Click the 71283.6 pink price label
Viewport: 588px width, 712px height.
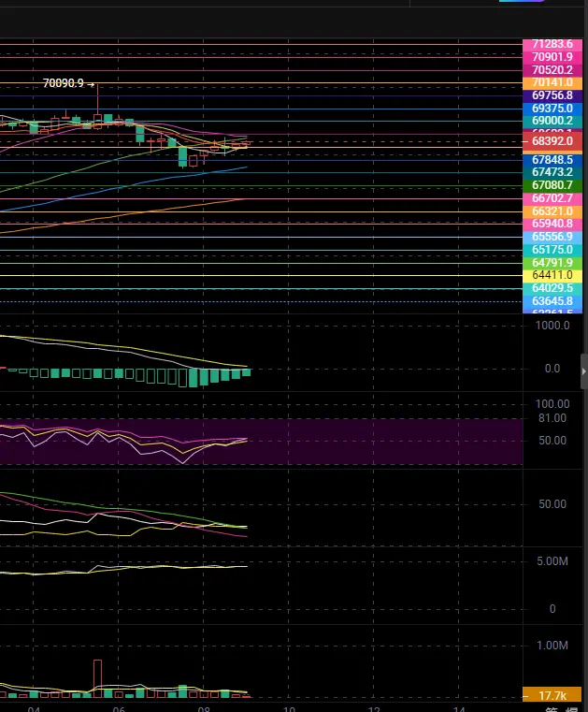pyautogui.click(x=552, y=44)
